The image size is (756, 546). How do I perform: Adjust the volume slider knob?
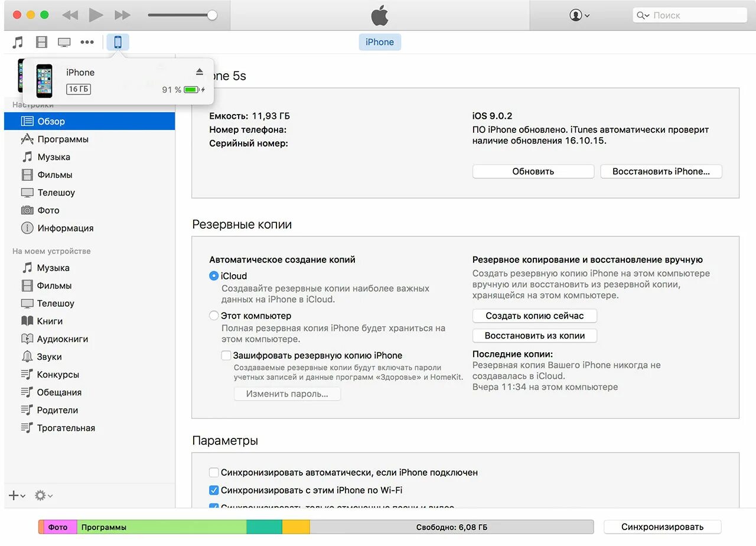(212, 15)
